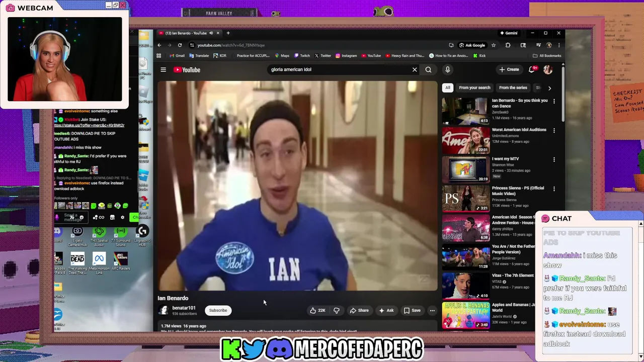The image size is (644, 362).
Task: Open the Maps bookmark
Action: click(x=282, y=56)
